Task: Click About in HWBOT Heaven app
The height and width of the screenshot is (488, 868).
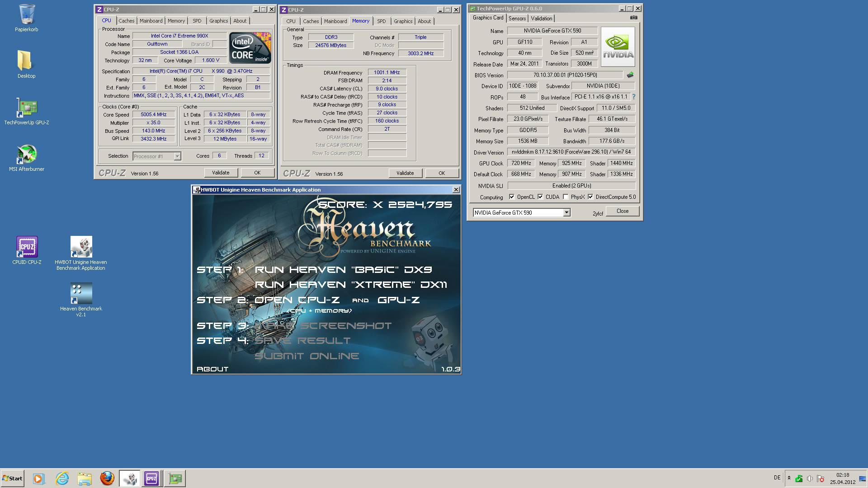Action: (x=212, y=369)
